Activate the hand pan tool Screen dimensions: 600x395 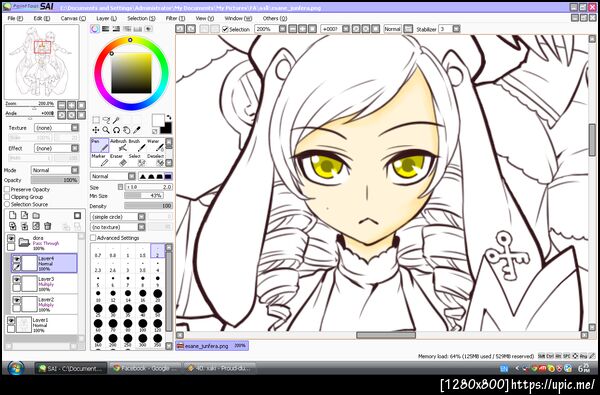[x=126, y=130]
